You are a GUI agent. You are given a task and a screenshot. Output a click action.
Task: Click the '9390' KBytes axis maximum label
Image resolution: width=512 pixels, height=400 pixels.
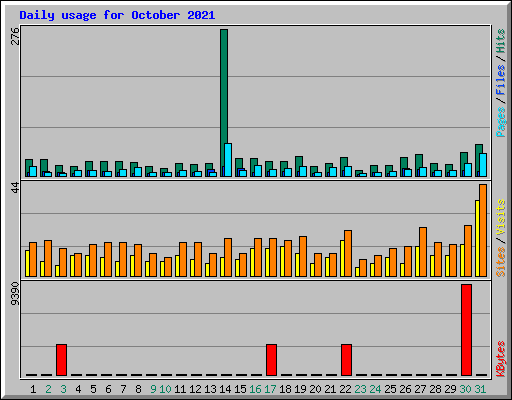(15, 294)
